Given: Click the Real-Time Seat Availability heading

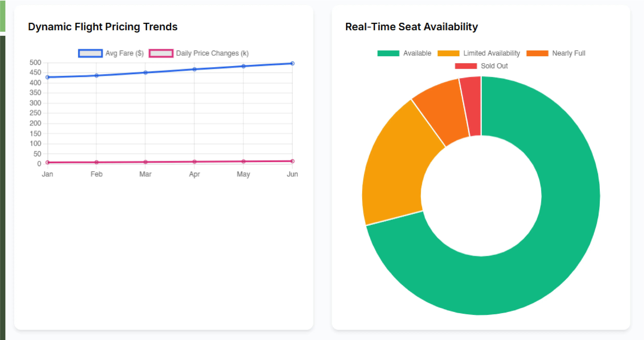Looking at the screenshot, I should click(412, 27).
